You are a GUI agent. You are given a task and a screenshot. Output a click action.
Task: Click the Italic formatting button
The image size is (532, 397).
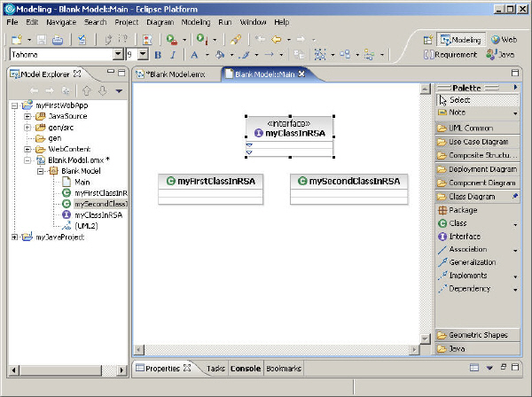pyautogui.click(x=173, y=55)
